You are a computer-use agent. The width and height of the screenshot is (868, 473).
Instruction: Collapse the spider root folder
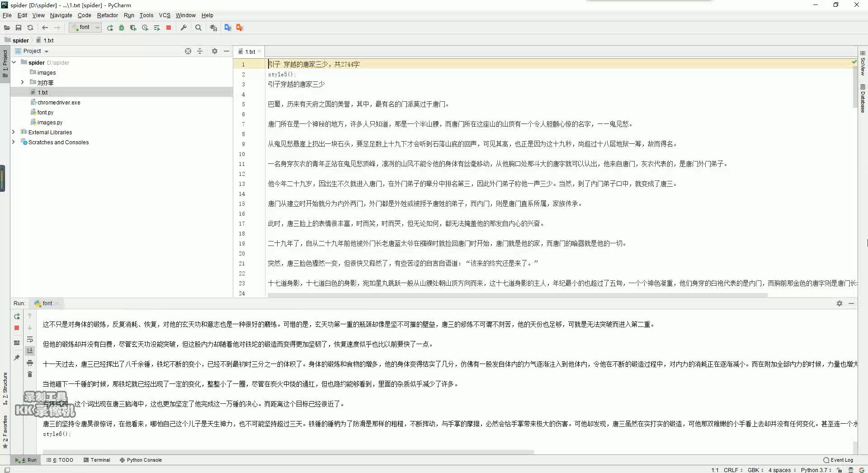point(14,62)
